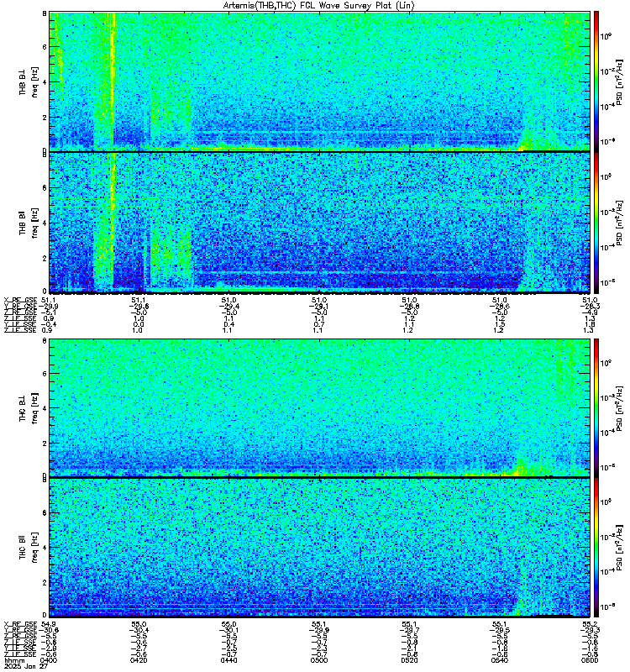630x672 pixels.
Task: Click the 'PSD [nT²/Hz]' label of the THC B∥ color bar
Action: (x=619, y=548)
